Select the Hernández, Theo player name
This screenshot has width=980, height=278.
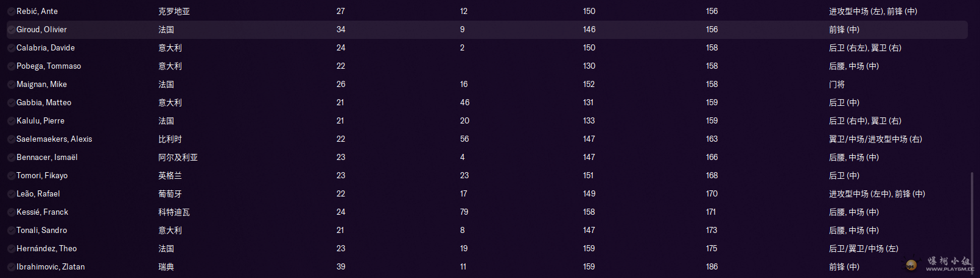47,249
